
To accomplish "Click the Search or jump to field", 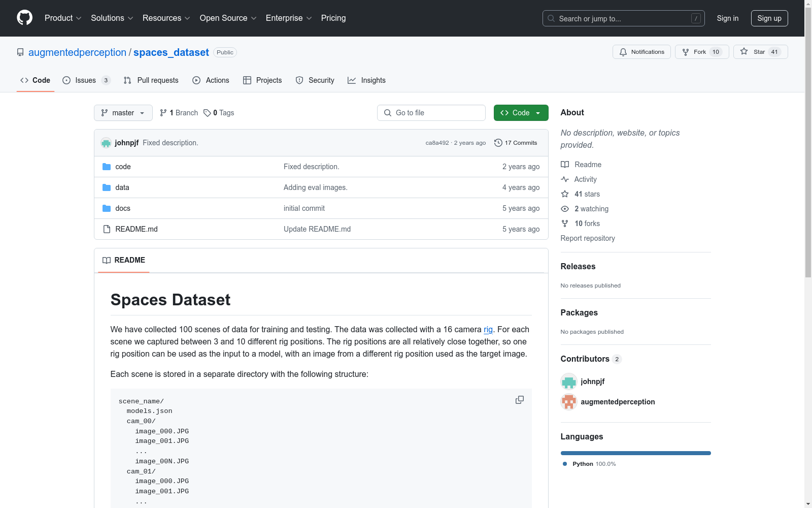I will [x=624, y=18].
